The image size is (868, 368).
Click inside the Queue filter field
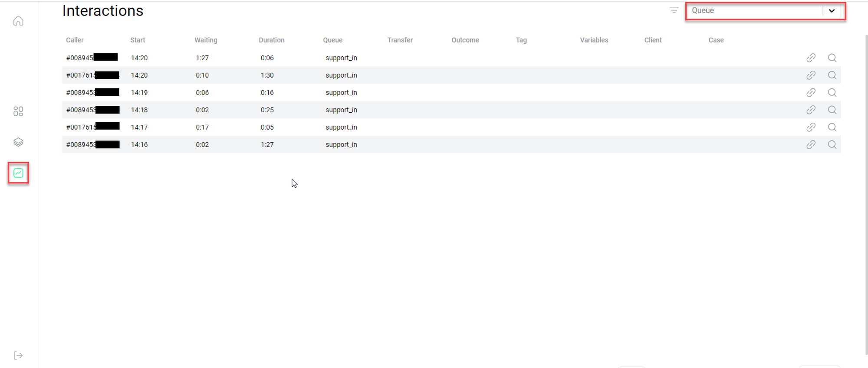click(x=754, y=11)
